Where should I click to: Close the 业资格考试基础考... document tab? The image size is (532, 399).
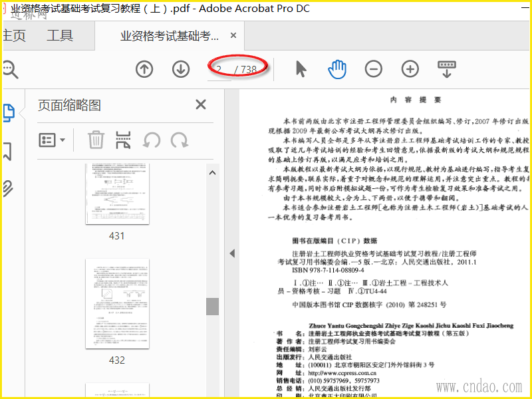[x=233, y=35]
